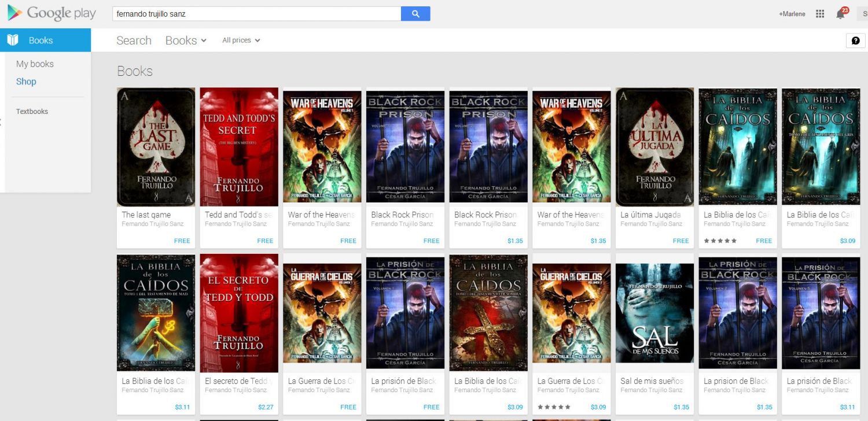868x421 pixels.
Task: Open My books
Action: (x=35, y=64)
